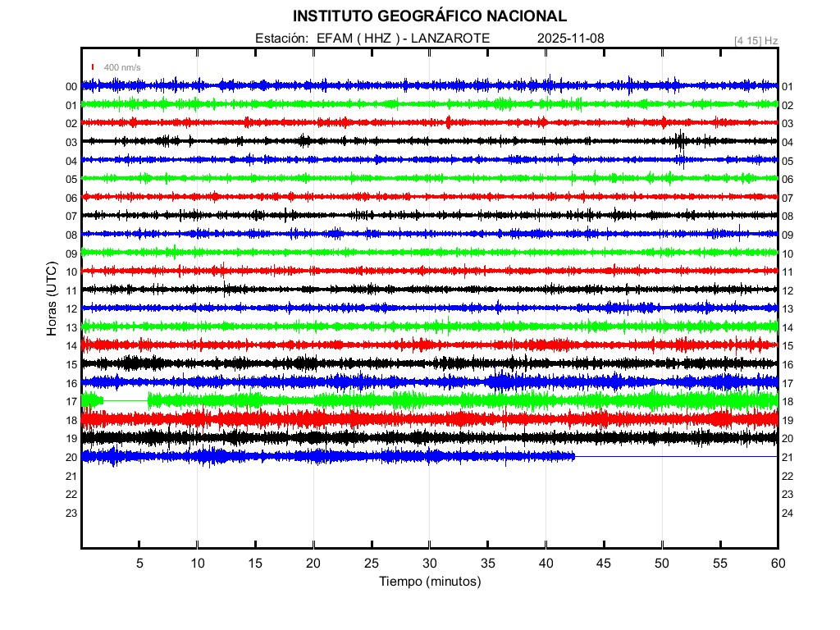
Task: Click the flat blue line ending the 20h trace
Action: (x=676, y=456)
